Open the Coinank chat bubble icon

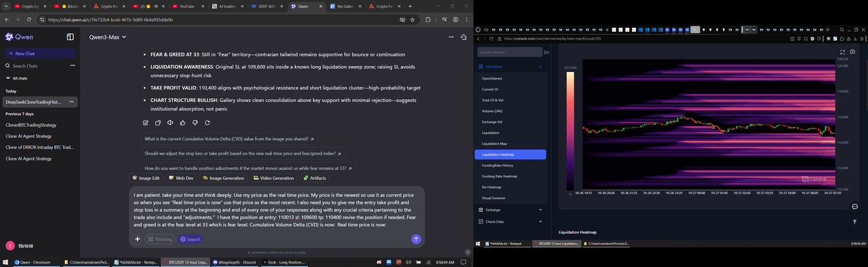pyautogui.click(x=854, y=206)
